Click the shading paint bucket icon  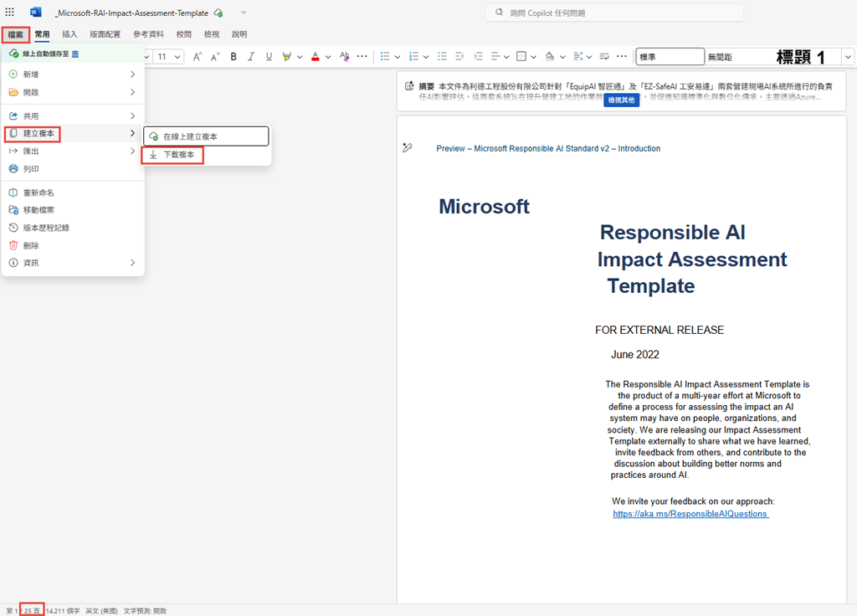pyautogui.click(x=550, y=56)
